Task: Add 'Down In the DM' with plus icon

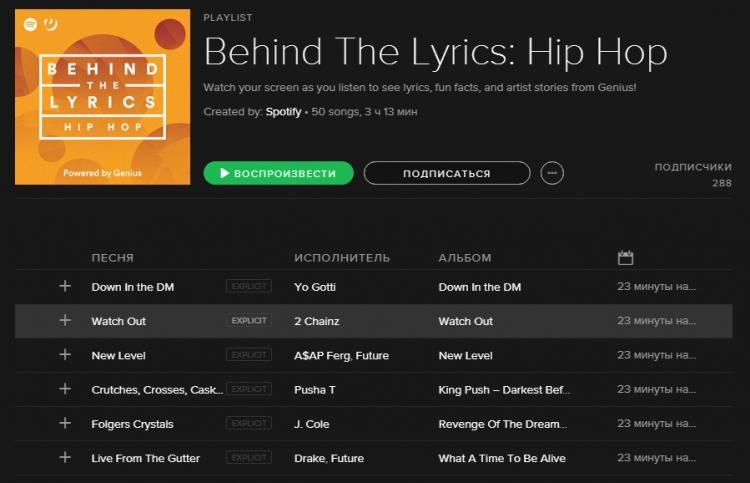Action: click(x=65, y=286)
